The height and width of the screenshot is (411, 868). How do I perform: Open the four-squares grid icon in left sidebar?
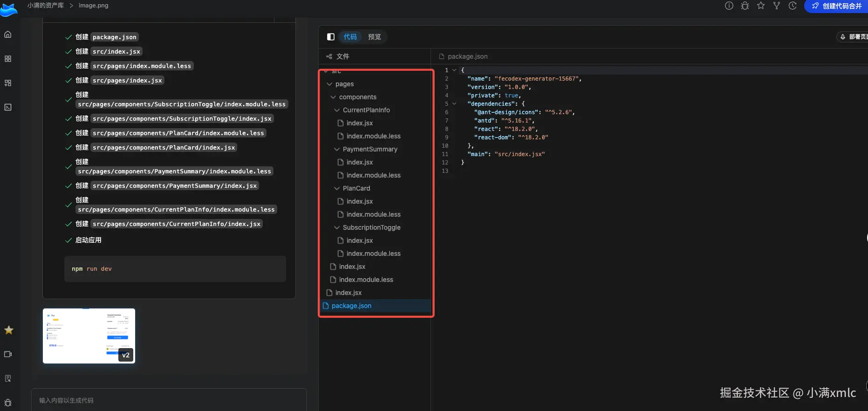click(x=8, y=59)
